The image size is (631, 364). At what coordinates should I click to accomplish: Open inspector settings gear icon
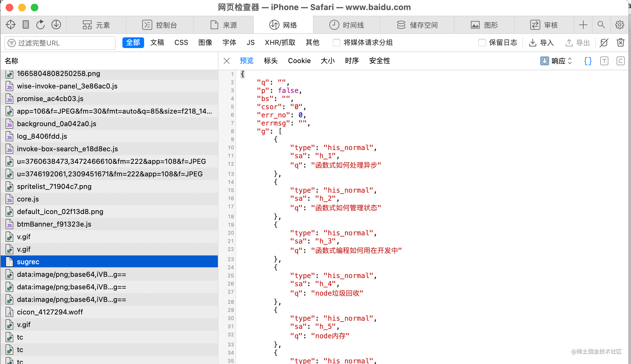[x=619, y=25]
